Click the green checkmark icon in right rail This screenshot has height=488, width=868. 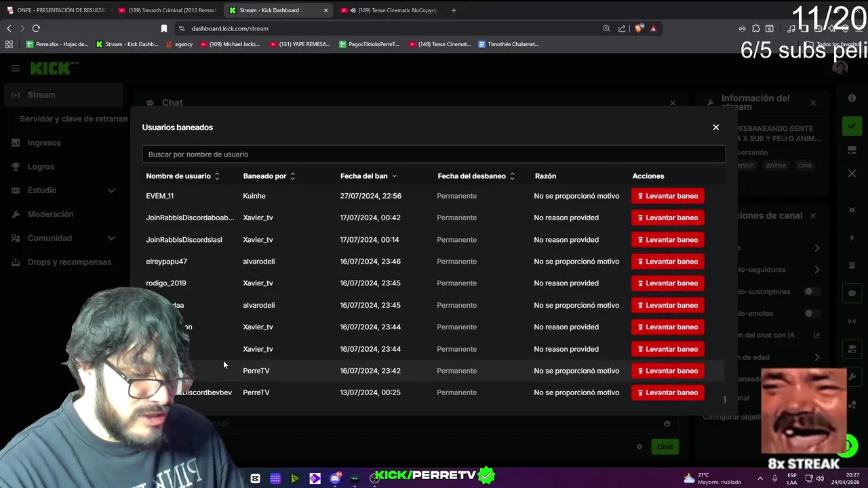pos(852,126)
